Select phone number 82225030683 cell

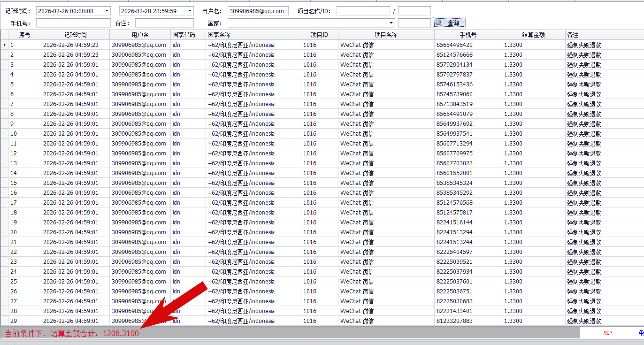coord(468,301)
